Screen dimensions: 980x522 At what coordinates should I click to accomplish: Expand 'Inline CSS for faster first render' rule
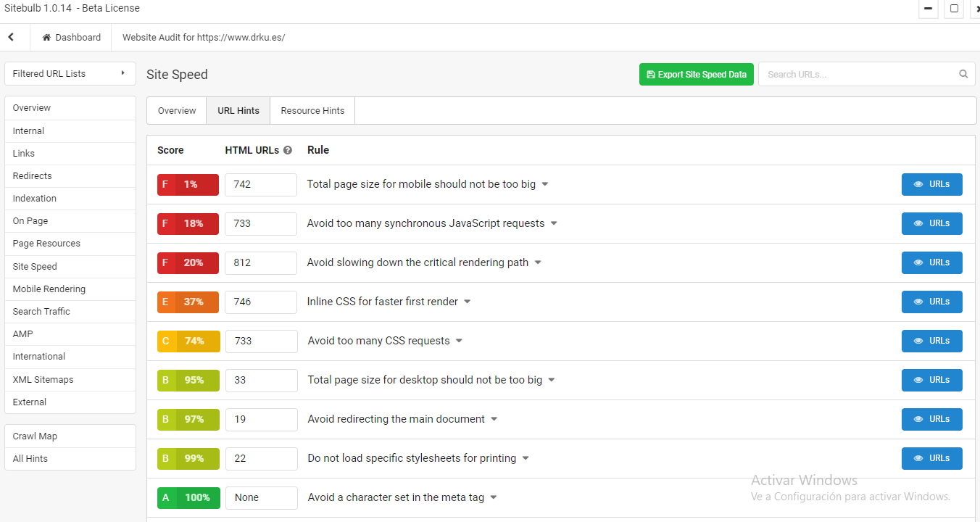[468, 302]
